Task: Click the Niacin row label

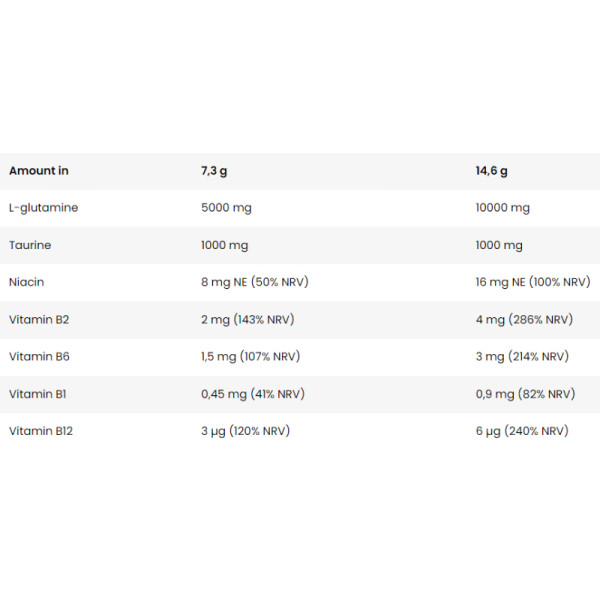Action: 27,282
